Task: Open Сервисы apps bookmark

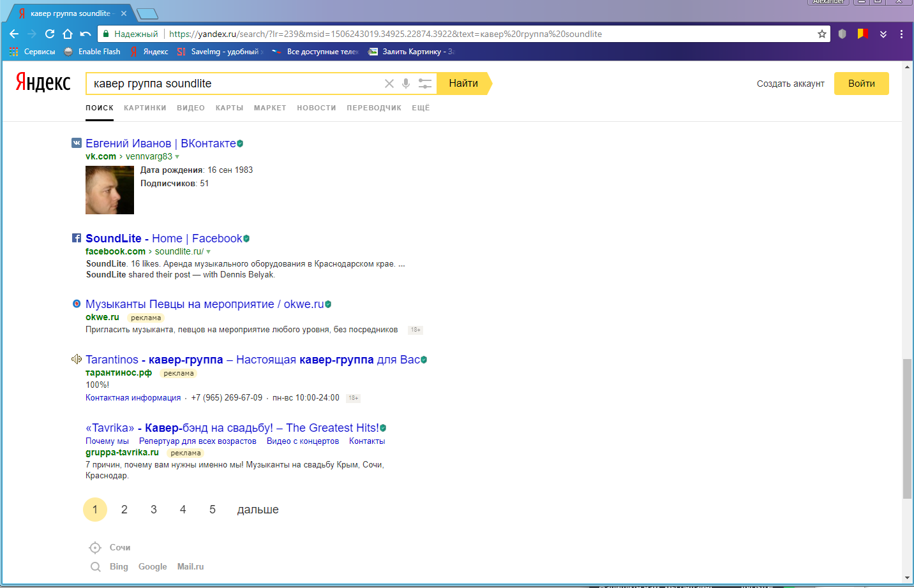Action: coord(32,52)
